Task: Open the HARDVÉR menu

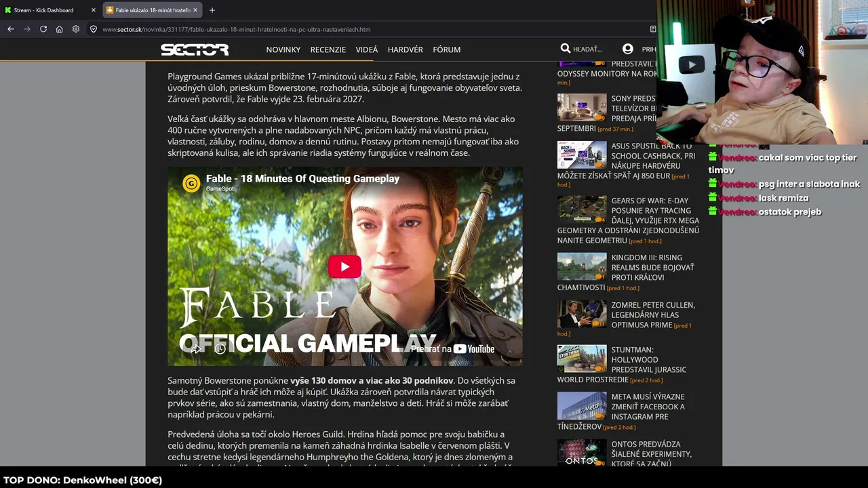Action: coord(406,49)
